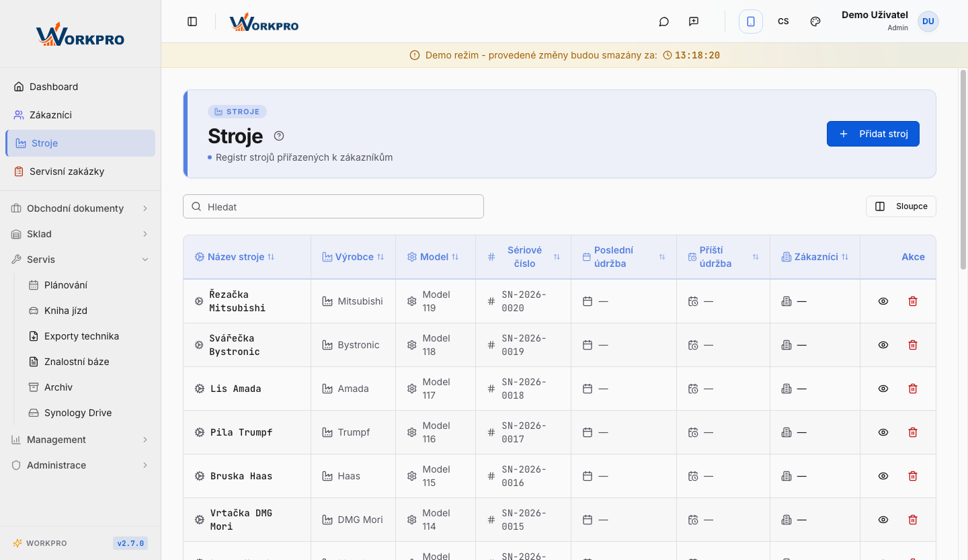968x560 pixels.
Task: Click the help question mark beside Stroje
Action: 279,136
